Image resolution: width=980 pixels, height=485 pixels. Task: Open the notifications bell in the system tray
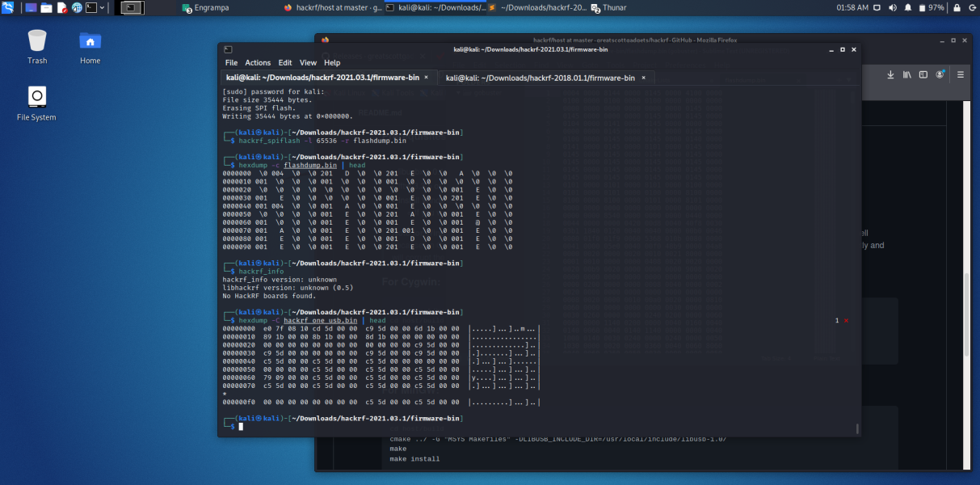click(x=908, y=6)
